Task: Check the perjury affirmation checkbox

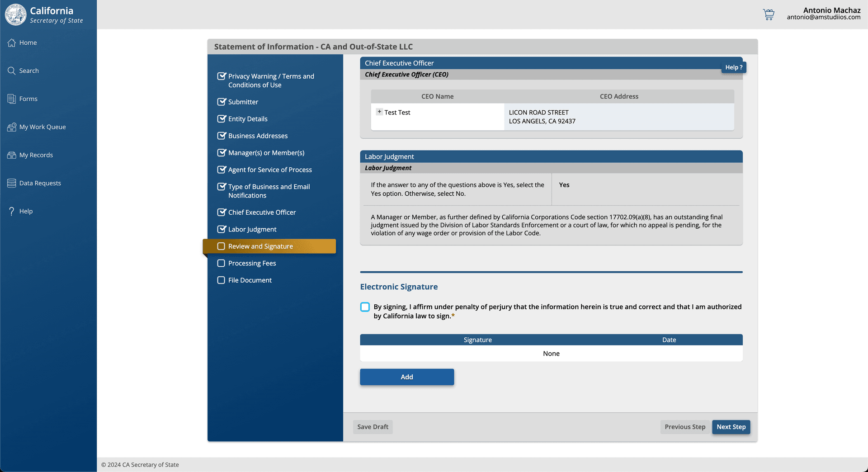Action: [x=365, y=307]
